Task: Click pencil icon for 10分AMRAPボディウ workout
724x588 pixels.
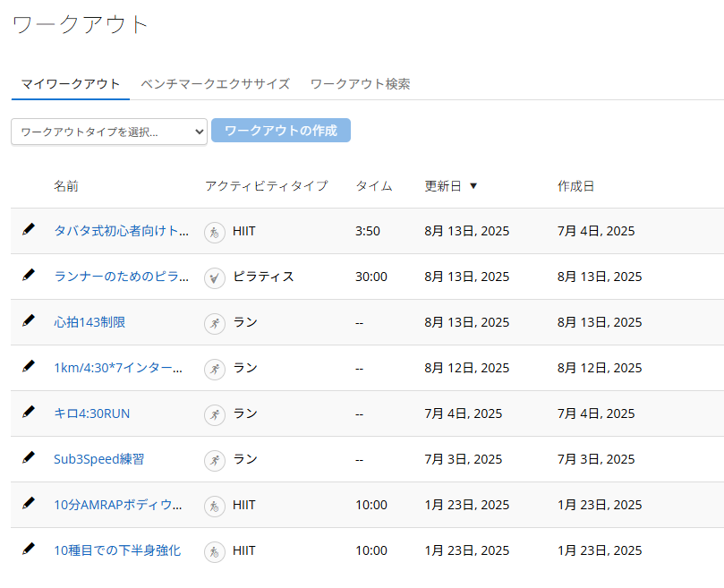Action: (29, 504)
